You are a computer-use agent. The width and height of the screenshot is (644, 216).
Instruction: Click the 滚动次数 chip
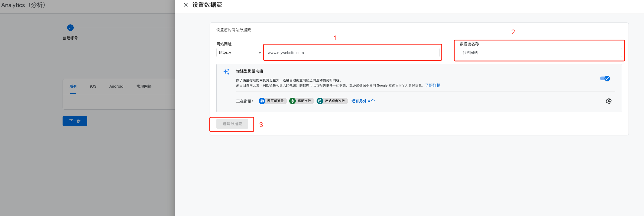(x=302, y=101)
